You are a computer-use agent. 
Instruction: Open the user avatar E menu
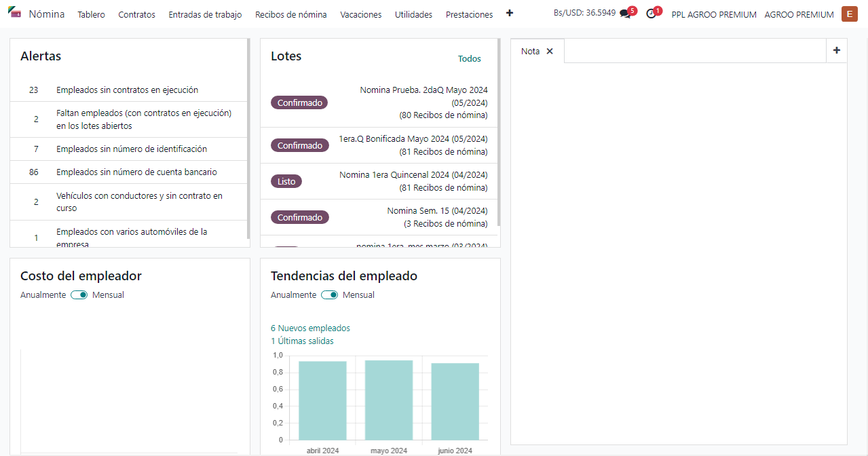point(849,14)
